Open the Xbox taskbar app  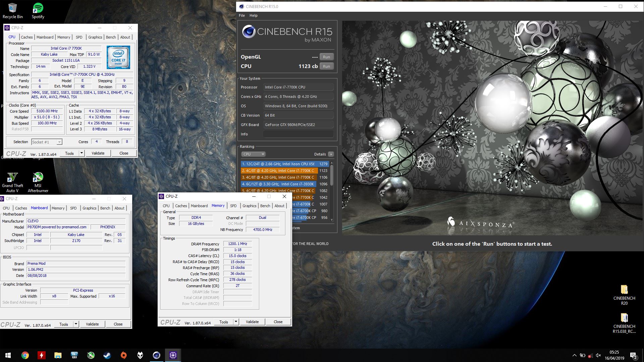pyautogui.click(x=91, y=355)
